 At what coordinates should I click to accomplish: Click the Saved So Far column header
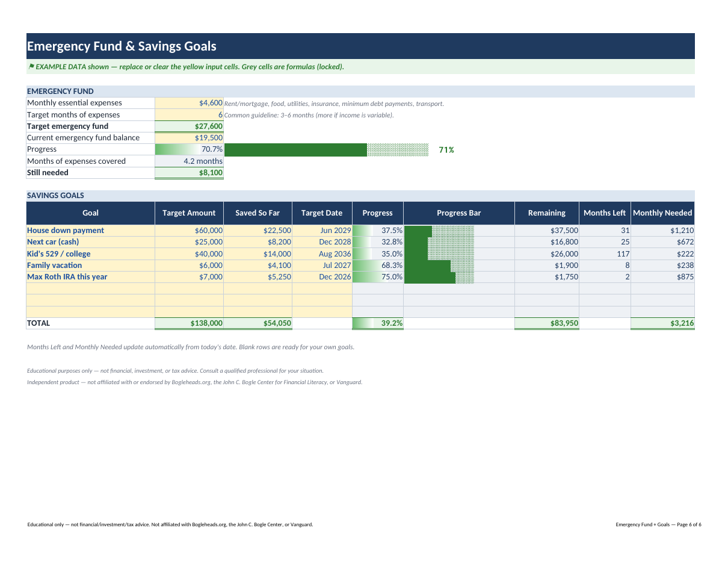pyautogui.click(x=258, y=213)
